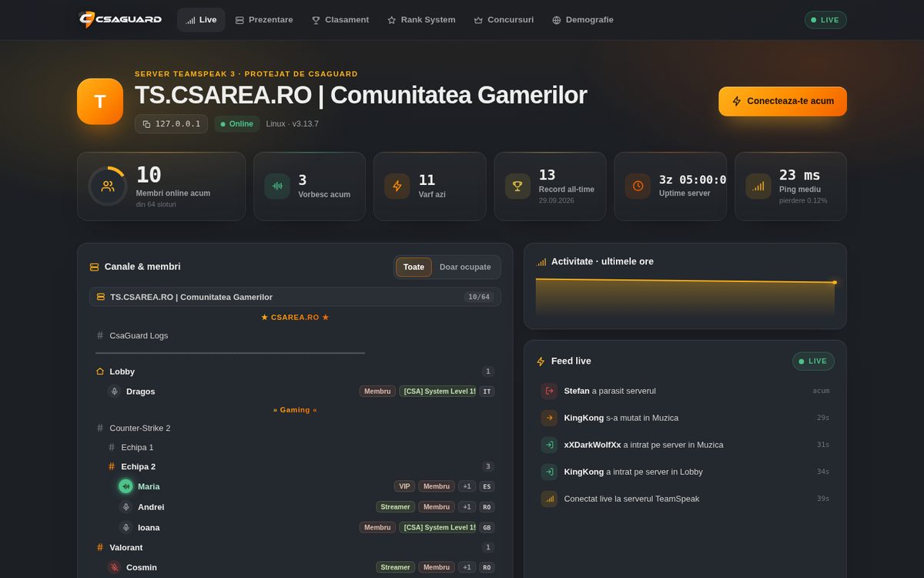Viewport: 924px width, 578px height.
Task: Click the name Stefan in the feed
Action: pos(577,391)
